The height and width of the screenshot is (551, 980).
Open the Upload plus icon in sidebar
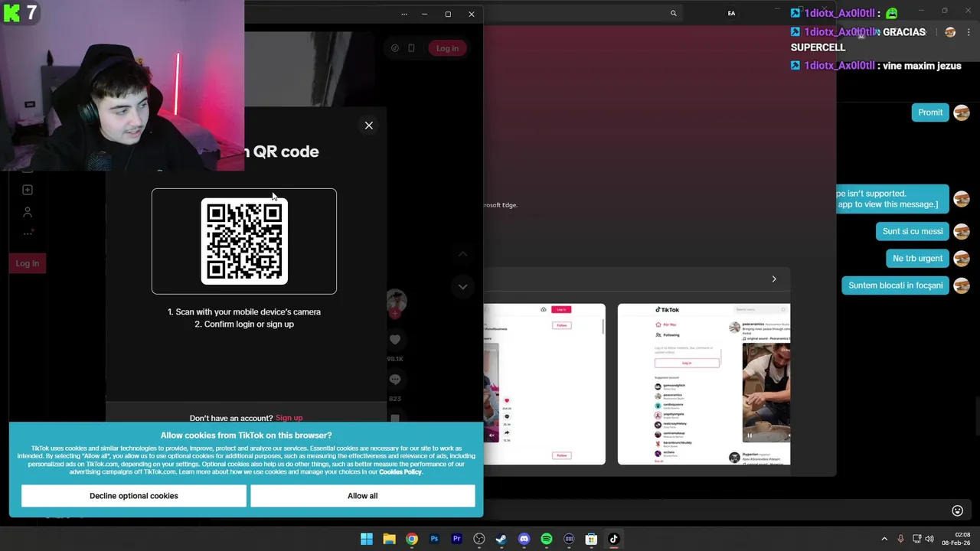pos(28,190)
